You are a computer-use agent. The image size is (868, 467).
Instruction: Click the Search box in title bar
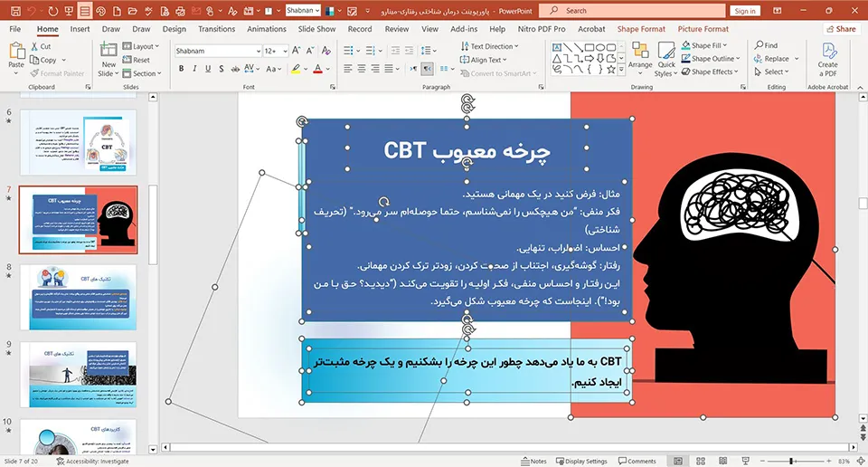click(x=632, y=11)
